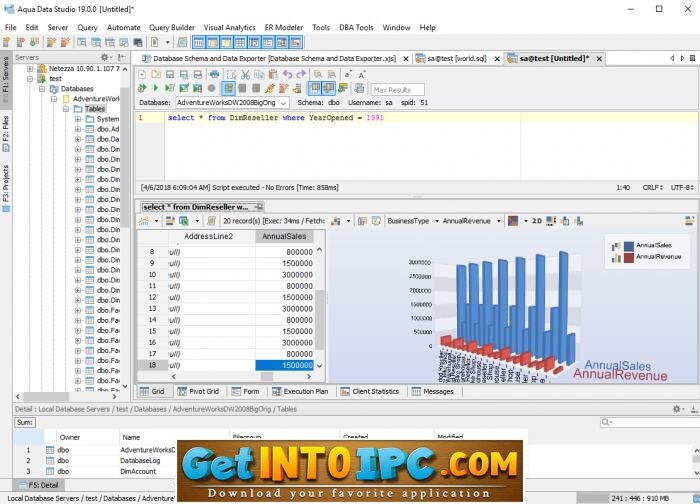Open the BusinessType chart axis dropdown

click(x=413, y=221)
